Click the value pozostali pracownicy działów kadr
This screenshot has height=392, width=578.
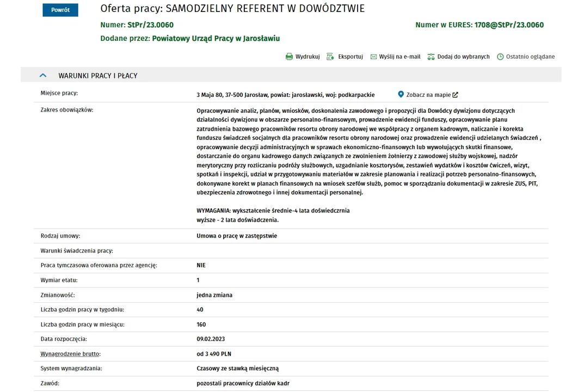coord(243,383)
